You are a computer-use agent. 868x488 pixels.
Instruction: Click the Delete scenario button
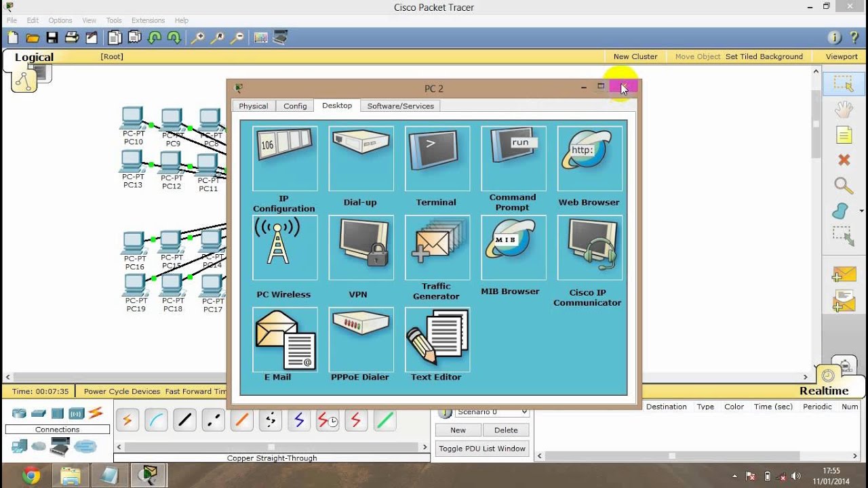[x=506, y=430]
